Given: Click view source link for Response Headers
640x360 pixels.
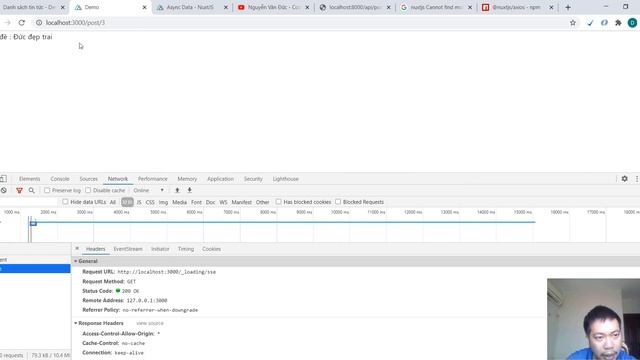Looking at the screenshot, I should (150, 323).
